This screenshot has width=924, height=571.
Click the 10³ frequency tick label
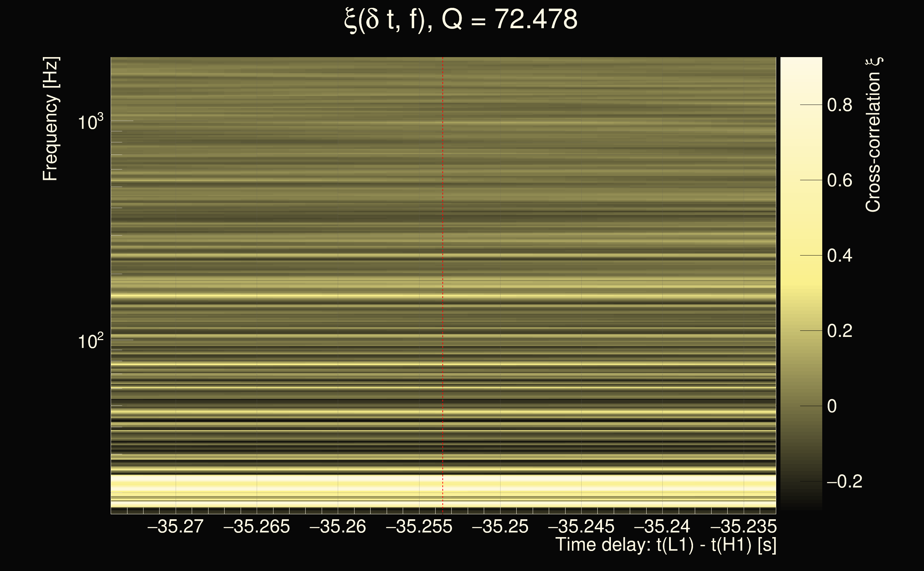point(90,122)
